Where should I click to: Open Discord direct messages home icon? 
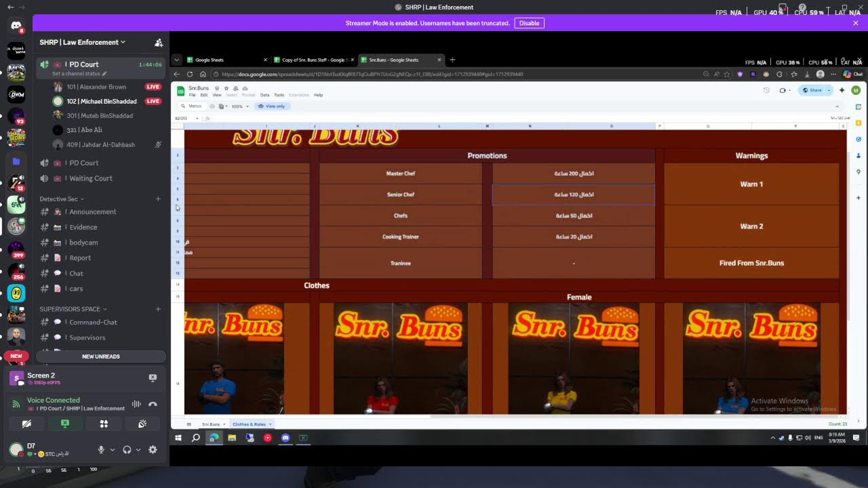(x=16, y=26)
